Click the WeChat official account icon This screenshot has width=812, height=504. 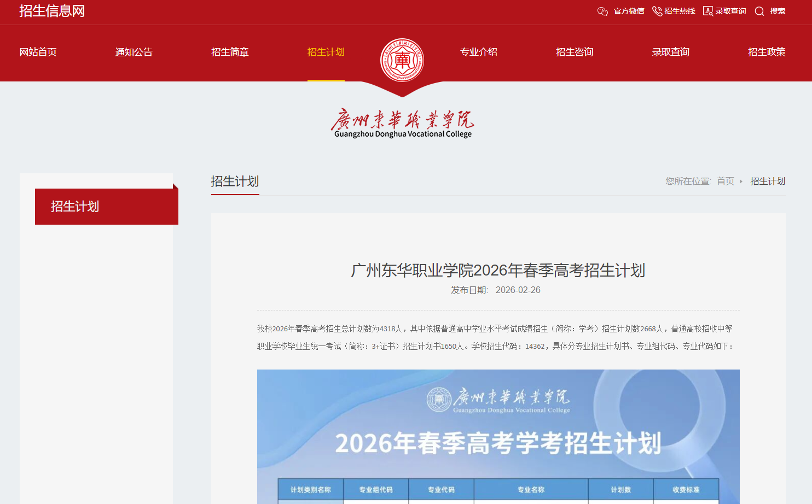(602, 11)
